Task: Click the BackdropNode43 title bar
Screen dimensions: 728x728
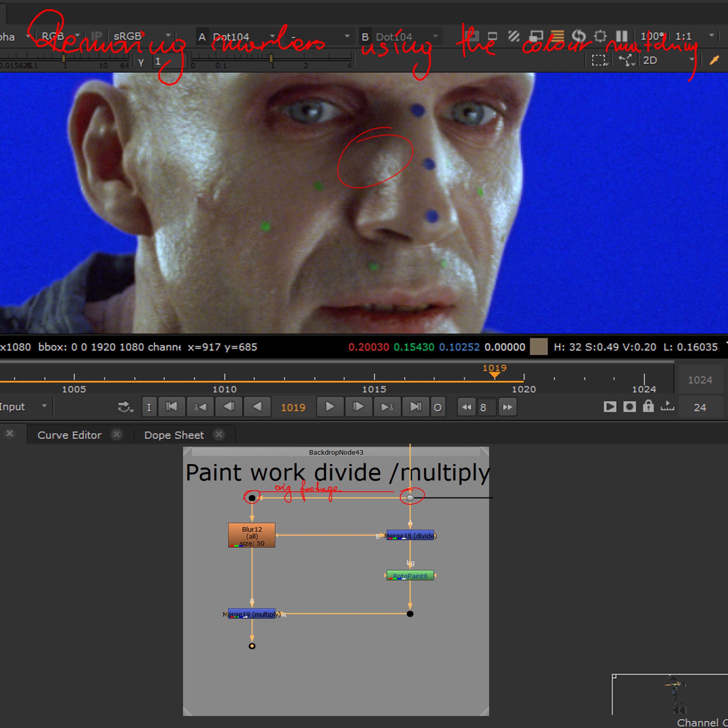Action: tap(336, 452)
